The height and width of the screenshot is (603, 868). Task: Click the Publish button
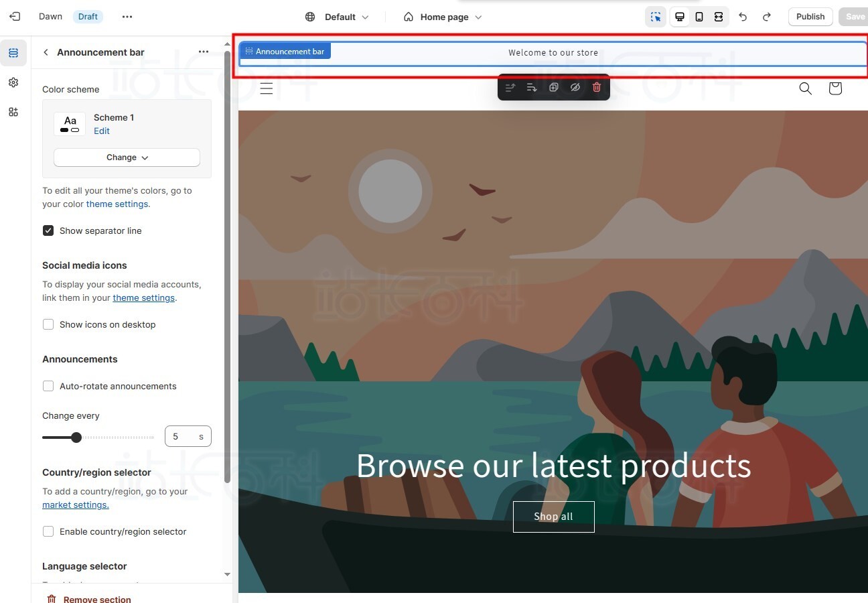(810, 17)
